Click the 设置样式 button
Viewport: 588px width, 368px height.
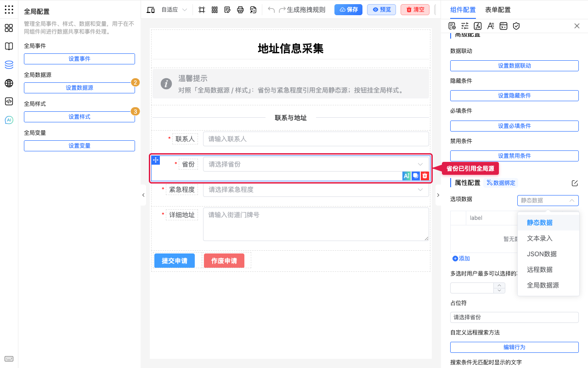(79, 117)
